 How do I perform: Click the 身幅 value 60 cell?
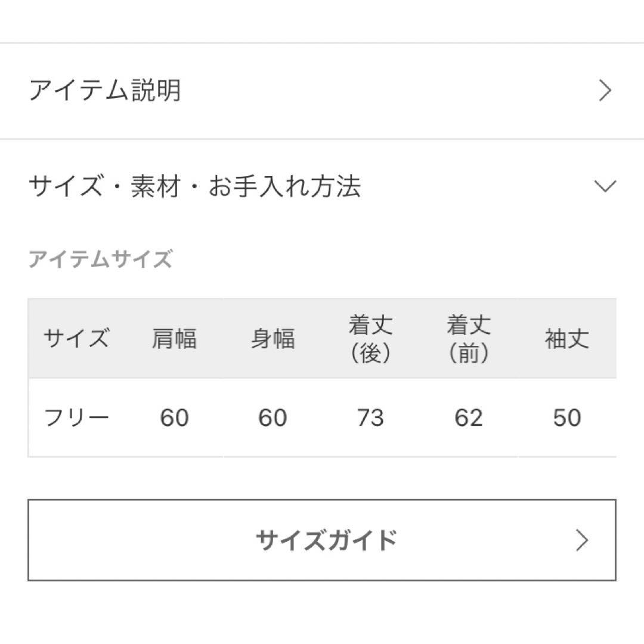coord(273,417)
